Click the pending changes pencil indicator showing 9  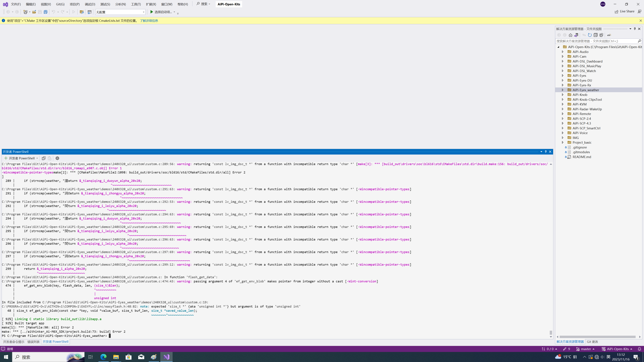coord(567,349)
